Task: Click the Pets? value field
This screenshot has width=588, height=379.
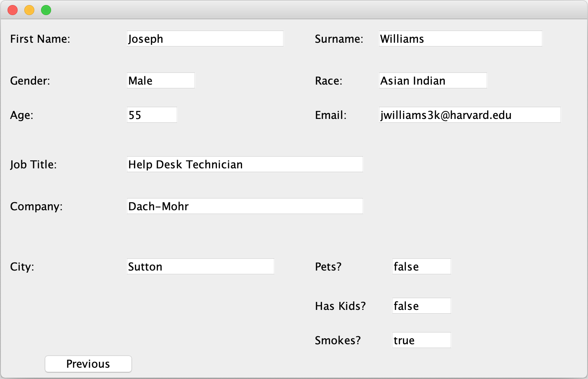Action: click(421, 266)
